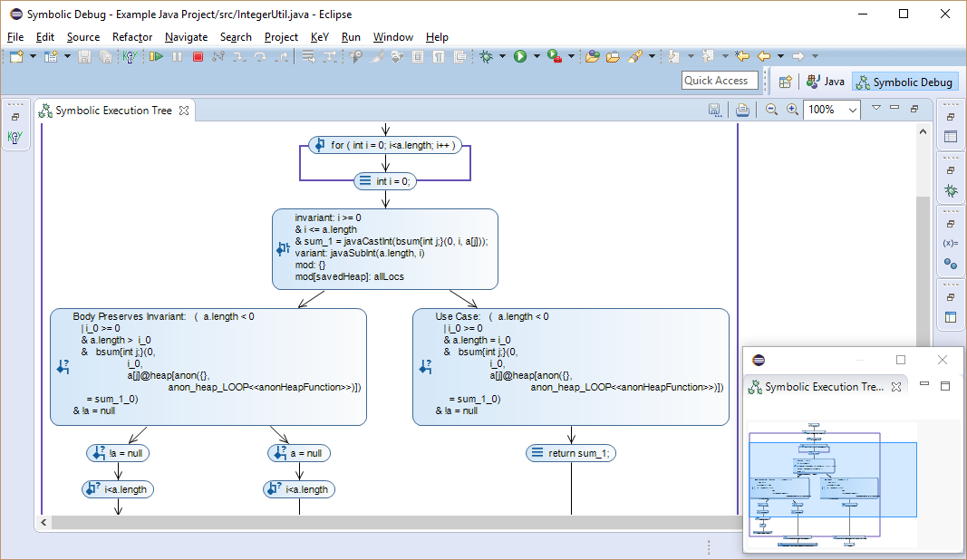The height and width of the screenshot is (560, 967).
Task: Toggle Mark Occurrences highlighter icon
Action: point(377,57)
